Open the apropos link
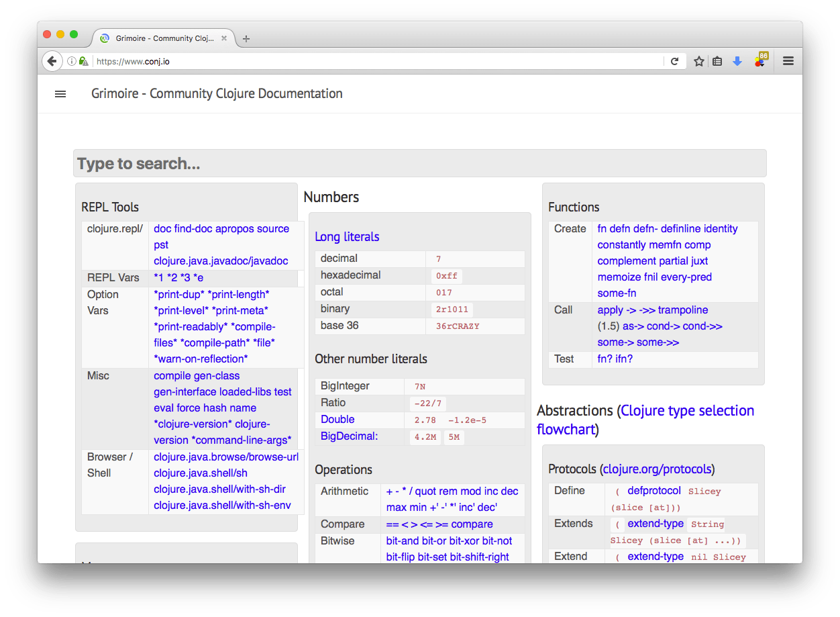The width and height of the screenshot is (840, 617). click(x=236, y=229)
